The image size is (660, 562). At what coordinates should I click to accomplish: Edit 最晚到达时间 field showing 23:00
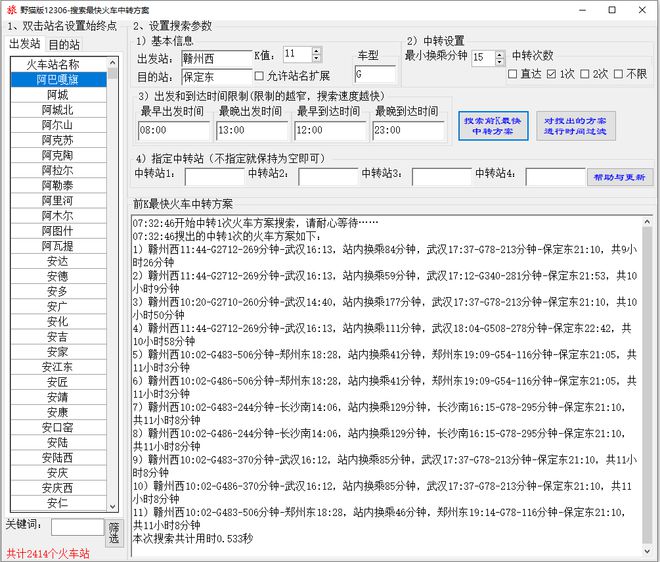click(x=408, y=131)
